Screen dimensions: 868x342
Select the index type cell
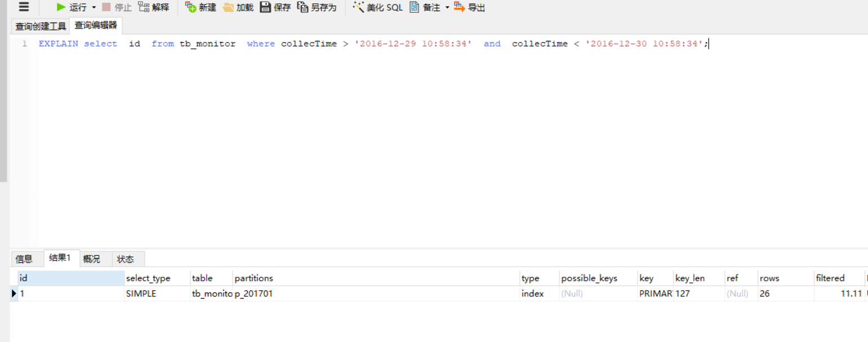539,294
